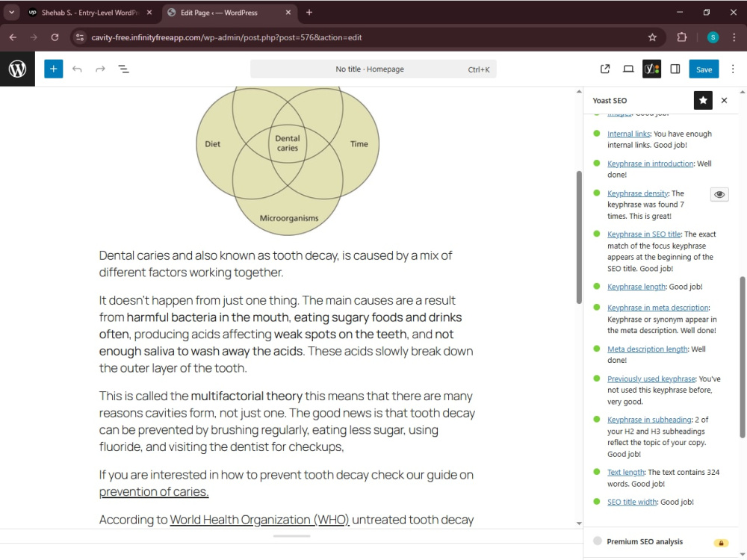Open the editor Options three-dot menu
The height and width of the screenshot is (560, 747).
pyautogui.click(x=733, y=69)
